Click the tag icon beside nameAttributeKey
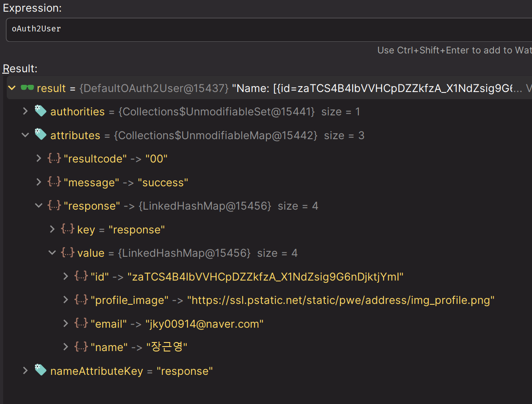The image size is (532, 404). click(41, 371)
